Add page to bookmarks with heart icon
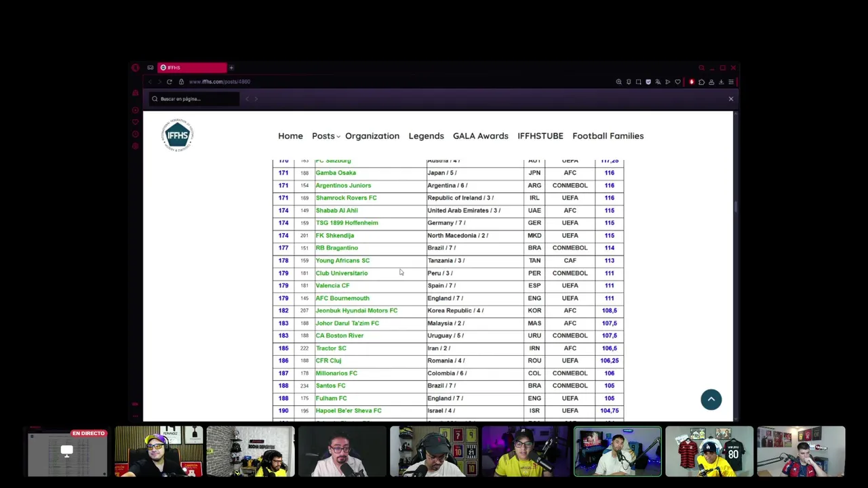Viewport: 868px width, 488px height. (677, 82)
